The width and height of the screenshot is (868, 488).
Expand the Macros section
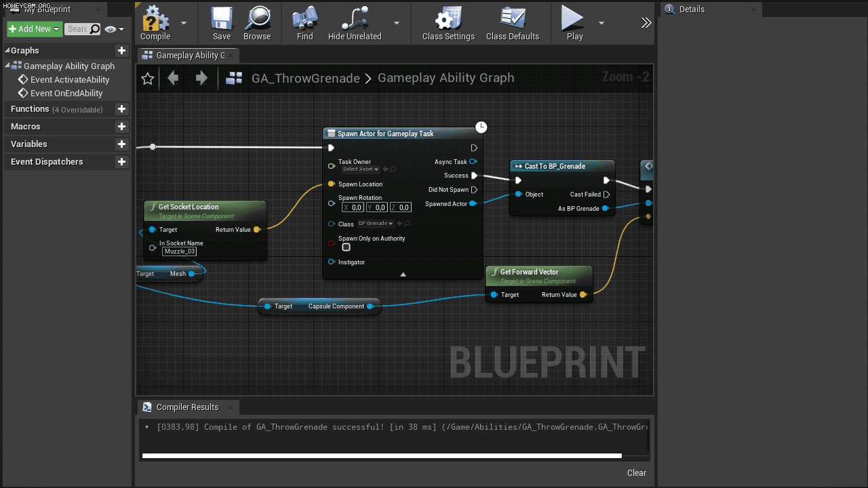(x=26, y=127)
